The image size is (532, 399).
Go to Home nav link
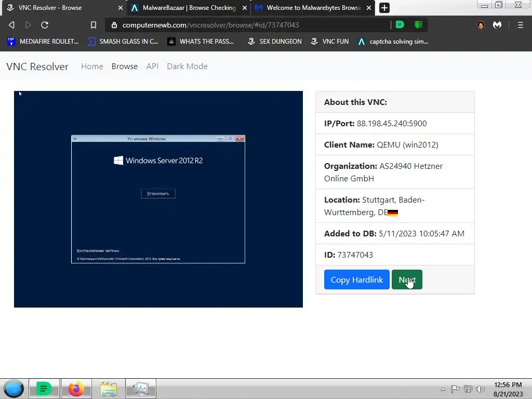(92, 66)
